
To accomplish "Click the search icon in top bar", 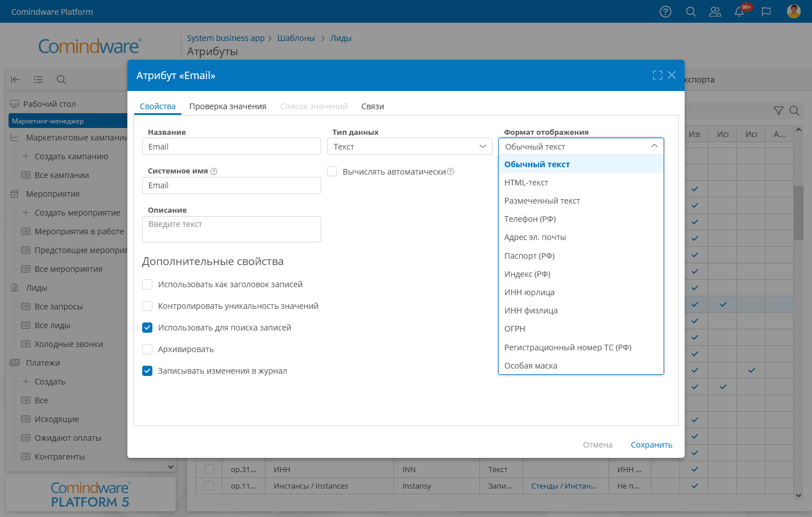I will click(691, 12).
